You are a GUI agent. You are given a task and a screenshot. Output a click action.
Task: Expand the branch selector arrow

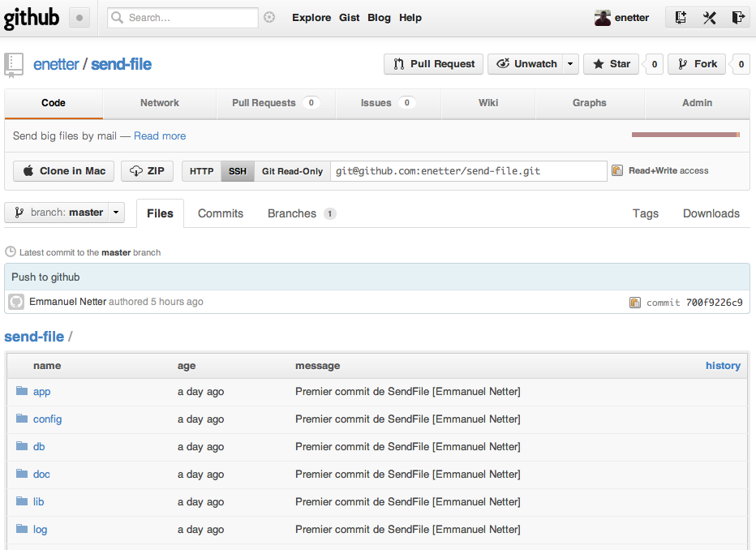pos(116,213)
